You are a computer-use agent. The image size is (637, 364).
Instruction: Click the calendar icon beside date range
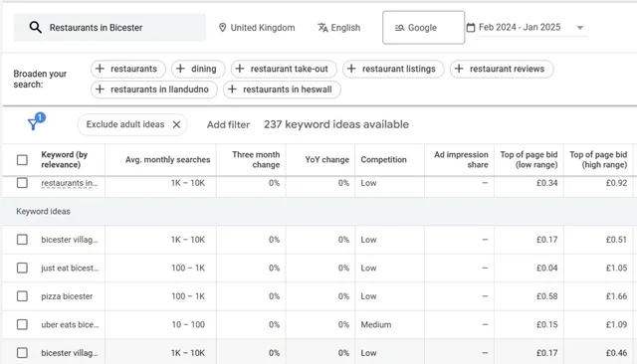[471, 28]
